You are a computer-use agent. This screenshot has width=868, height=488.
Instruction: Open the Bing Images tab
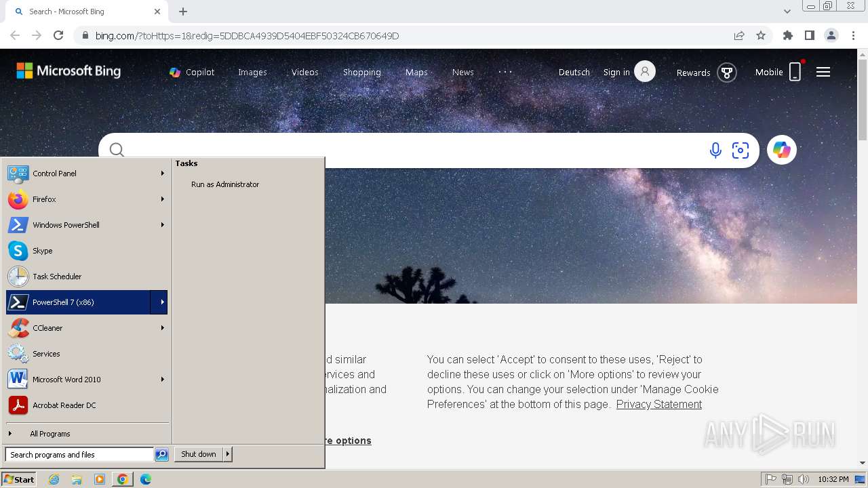[252, 72]
